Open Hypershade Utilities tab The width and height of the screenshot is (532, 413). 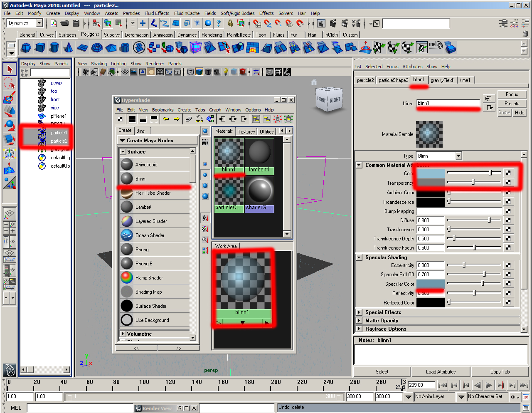coord(266,131)
